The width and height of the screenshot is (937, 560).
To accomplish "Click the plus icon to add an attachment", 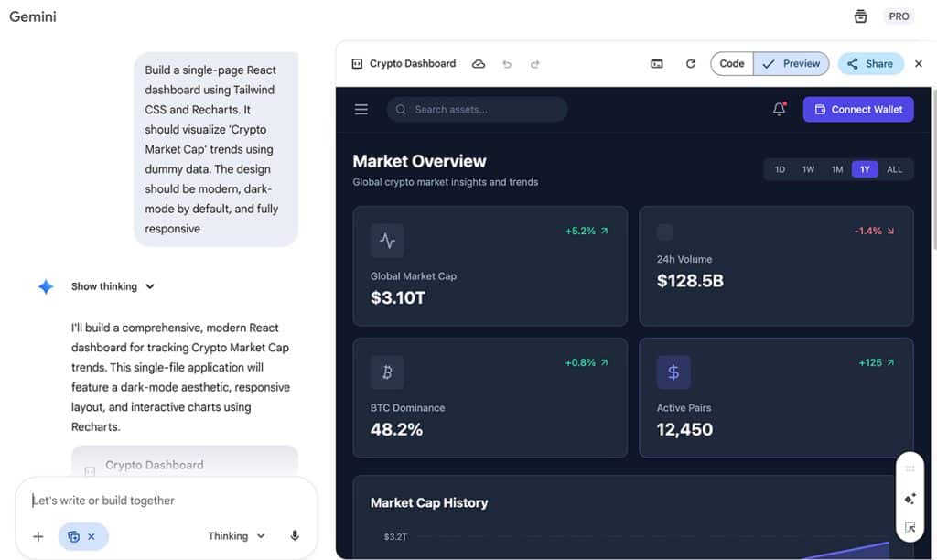I will pos(38,536).
